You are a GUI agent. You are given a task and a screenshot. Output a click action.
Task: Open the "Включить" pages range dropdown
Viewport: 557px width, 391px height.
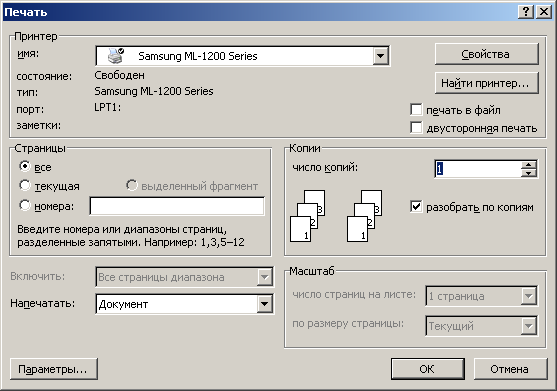[265, 277]
